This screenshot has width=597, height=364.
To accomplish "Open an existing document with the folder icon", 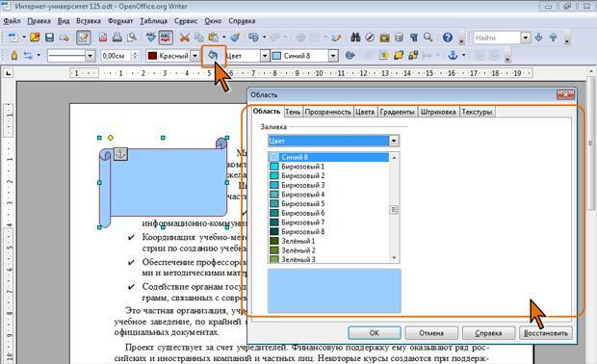I will [35, 38].
